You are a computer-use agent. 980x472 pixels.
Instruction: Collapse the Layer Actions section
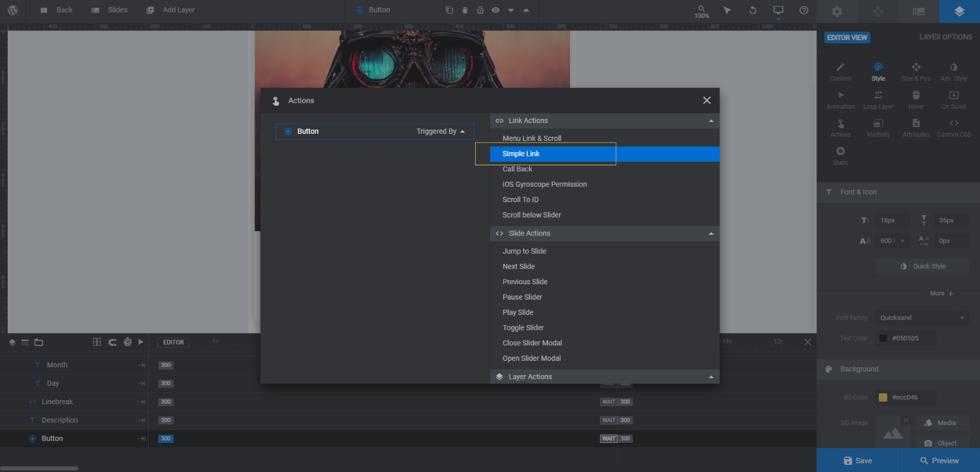click(605, 377)
